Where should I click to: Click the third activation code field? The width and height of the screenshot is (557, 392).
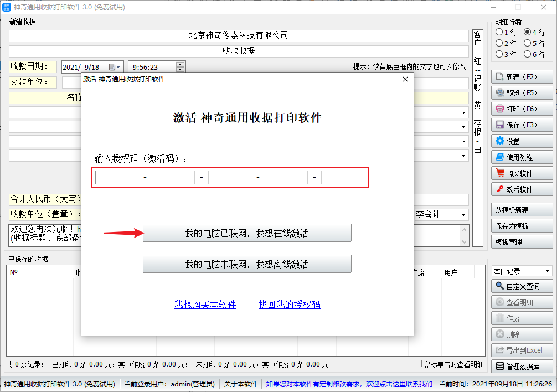230,178
